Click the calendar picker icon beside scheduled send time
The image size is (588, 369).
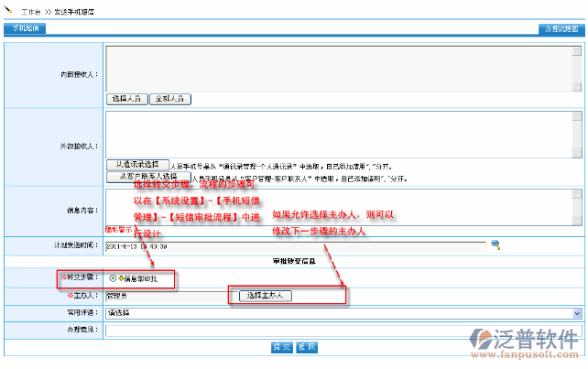click(x=495, y=245)
